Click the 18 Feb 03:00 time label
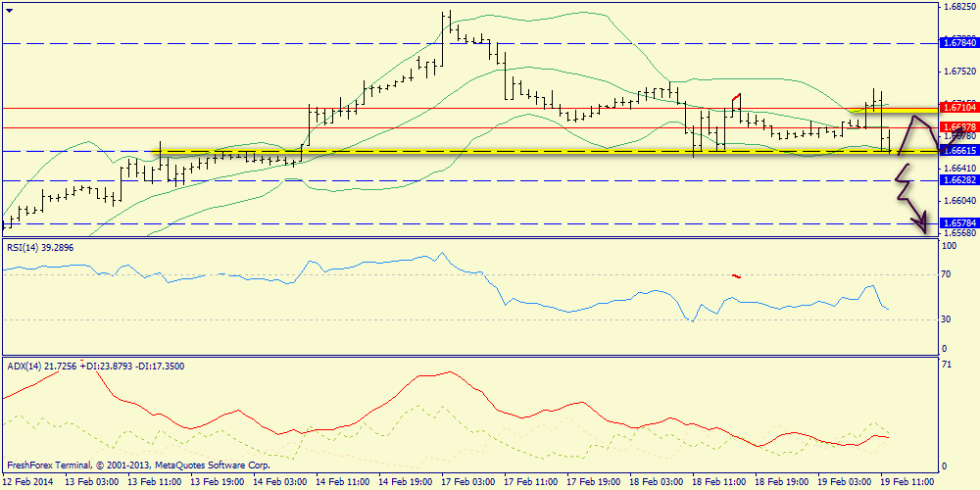The width and height of the screenshot is (980, 490). (x=655, y=482)
